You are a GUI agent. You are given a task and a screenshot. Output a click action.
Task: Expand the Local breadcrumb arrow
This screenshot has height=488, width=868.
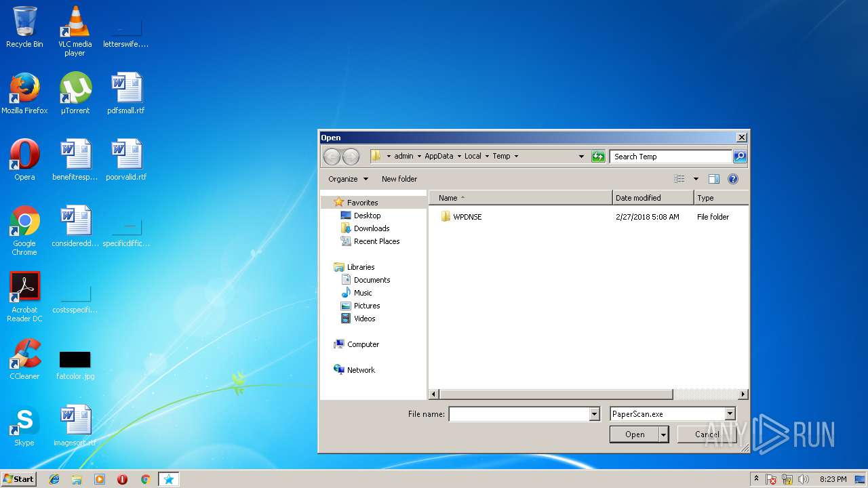click(487, 157)
